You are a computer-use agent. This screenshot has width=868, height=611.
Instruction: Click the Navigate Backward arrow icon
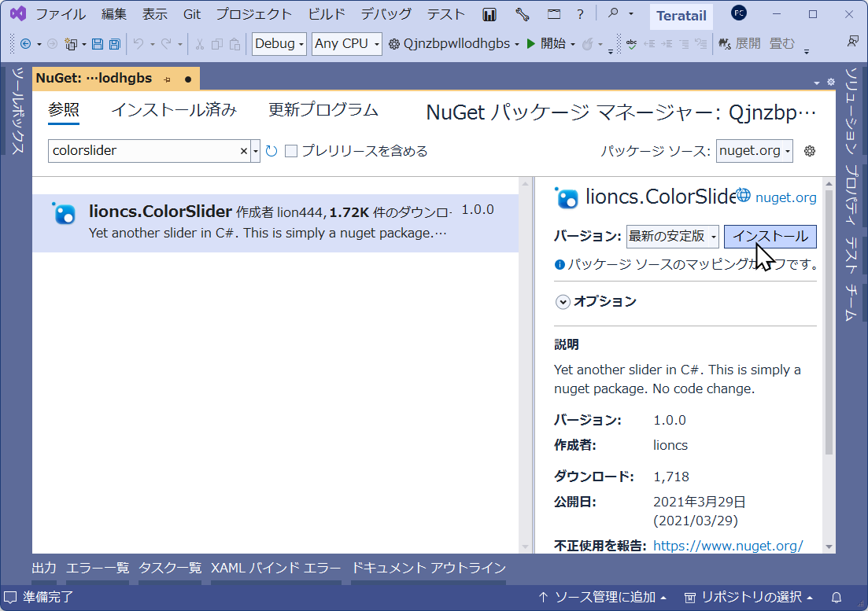tap(25, 44)
